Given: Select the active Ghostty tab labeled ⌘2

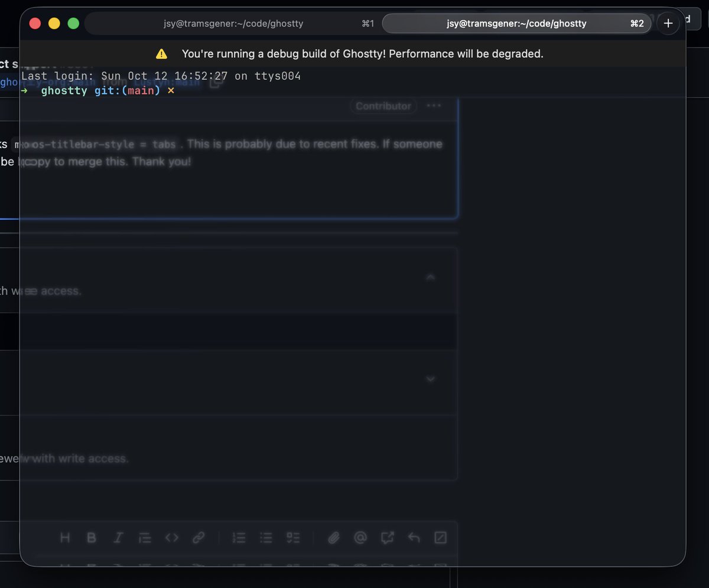Looking at the screenshot, I should (517, 24).
